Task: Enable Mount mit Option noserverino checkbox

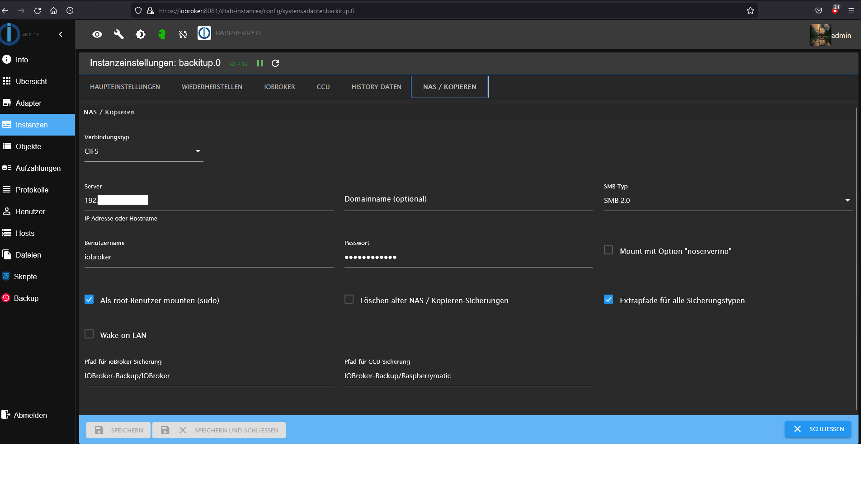Action: (609, 250)
